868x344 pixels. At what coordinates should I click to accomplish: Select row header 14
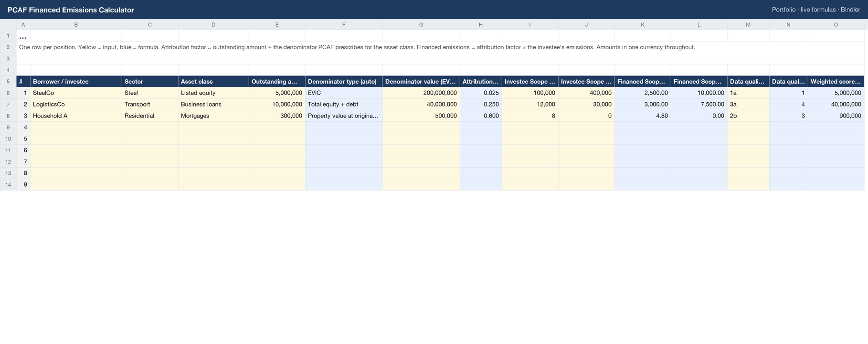[x=8, y=184]
